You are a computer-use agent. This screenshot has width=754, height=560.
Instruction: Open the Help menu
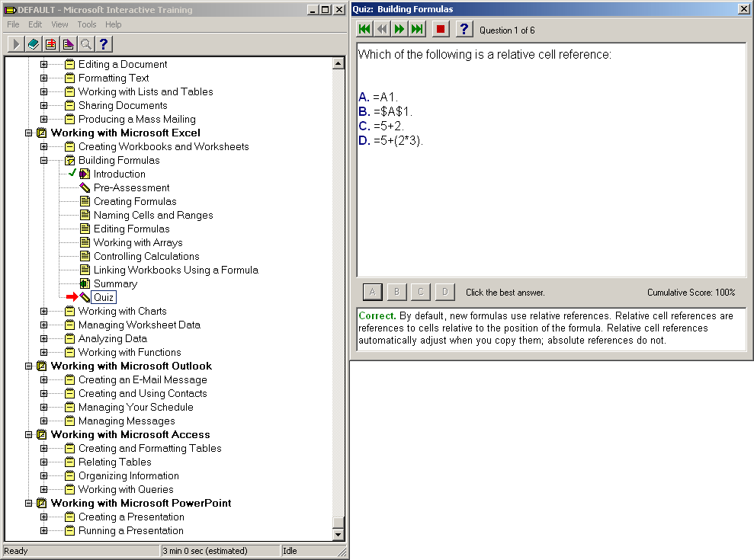pyautogui.click(x=113, y=24)
